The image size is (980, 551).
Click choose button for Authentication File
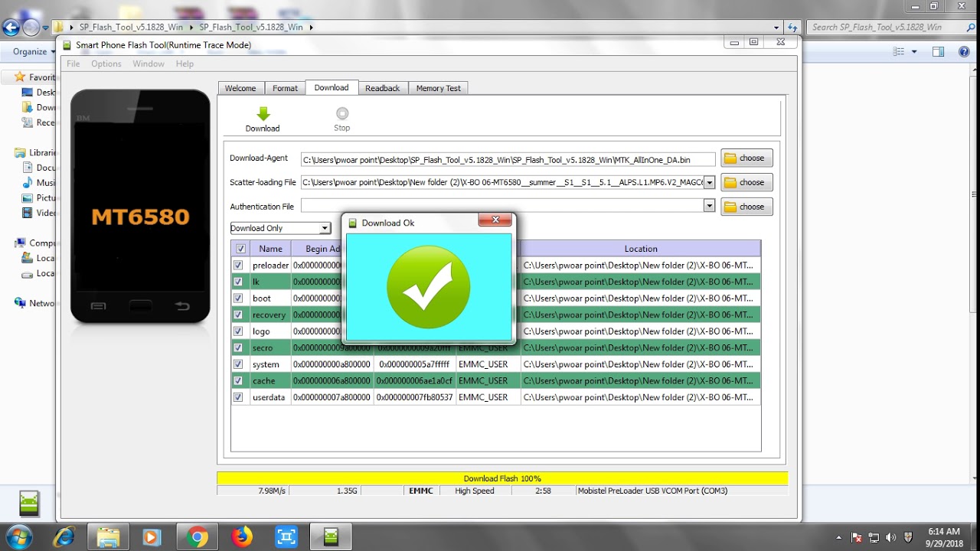746,207
